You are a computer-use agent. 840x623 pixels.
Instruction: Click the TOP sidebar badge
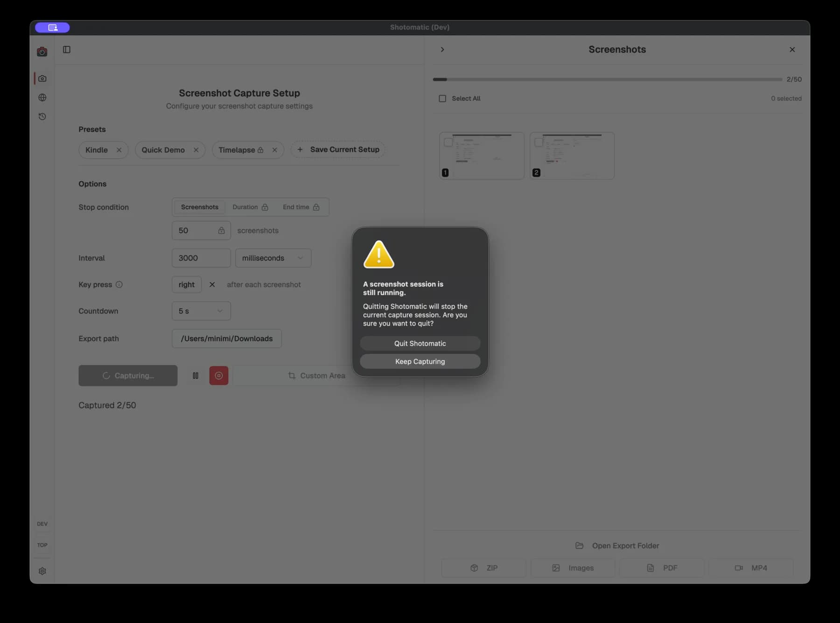[x=42, y=545]
